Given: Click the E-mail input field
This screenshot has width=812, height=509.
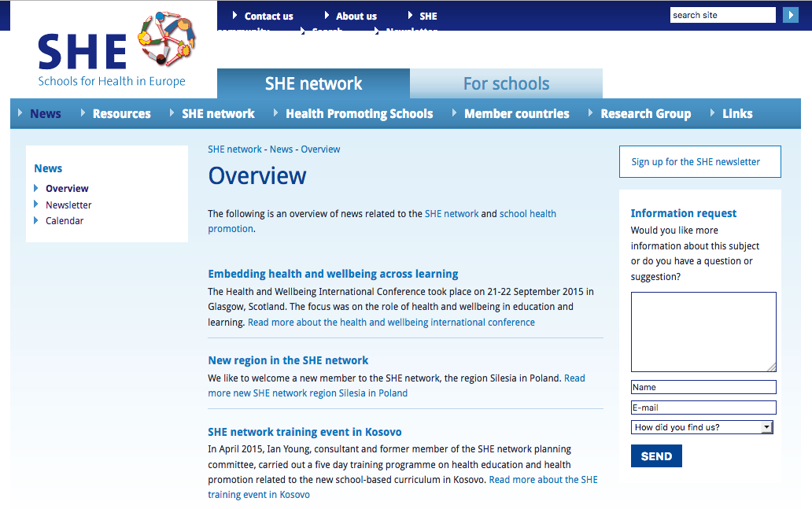Looking at the screenshot, I should pos(703,408).
